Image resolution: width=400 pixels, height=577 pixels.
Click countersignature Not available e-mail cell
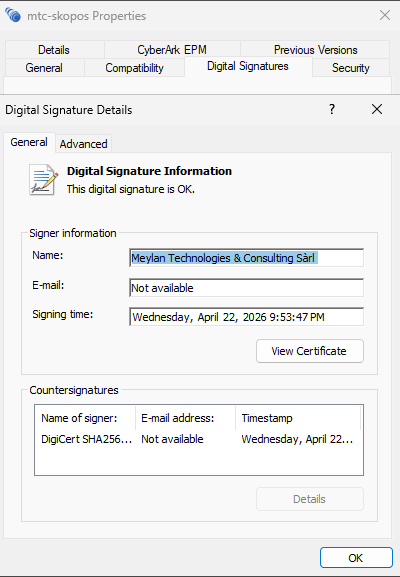[172, 439]
